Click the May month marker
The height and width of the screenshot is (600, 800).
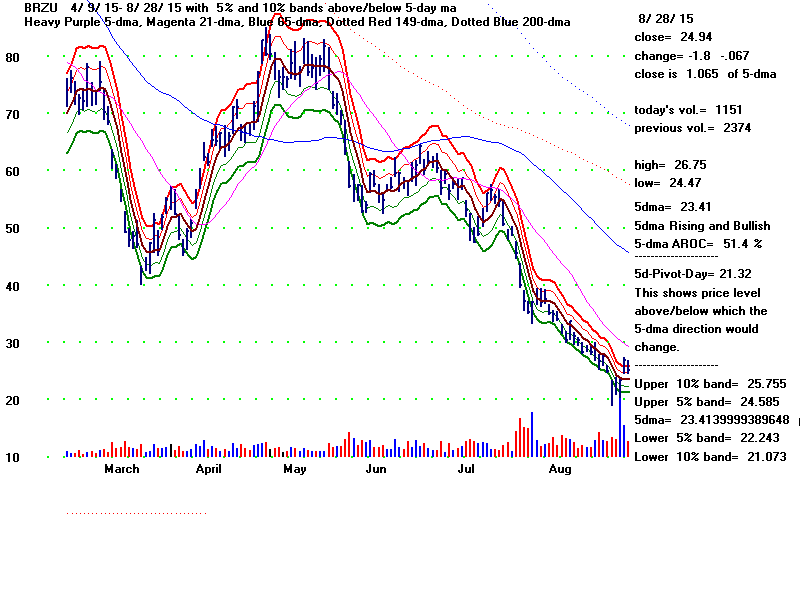294,468
